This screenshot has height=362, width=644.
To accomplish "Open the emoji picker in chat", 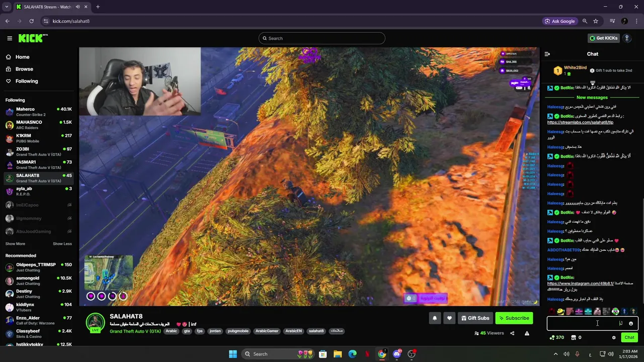I will (x=631, y=323).
